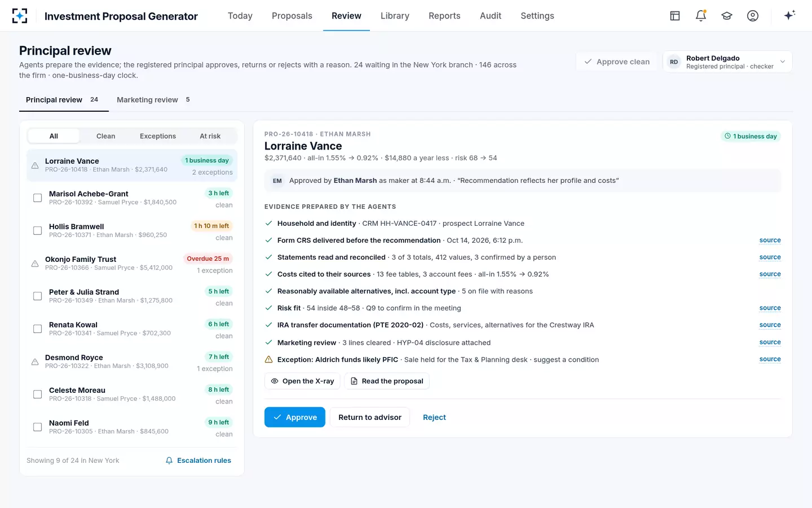Click the blue Approve button

tap(295, 417)
